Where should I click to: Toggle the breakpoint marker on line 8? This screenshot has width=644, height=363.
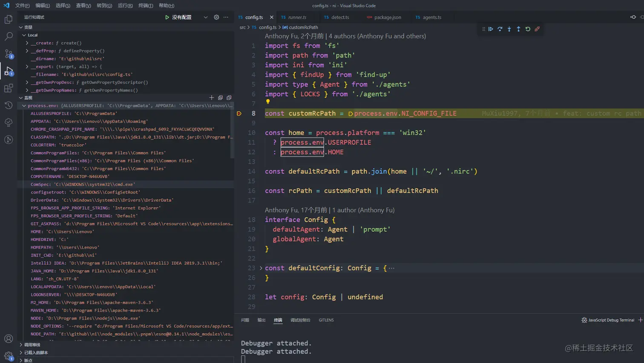pos(239,114)
